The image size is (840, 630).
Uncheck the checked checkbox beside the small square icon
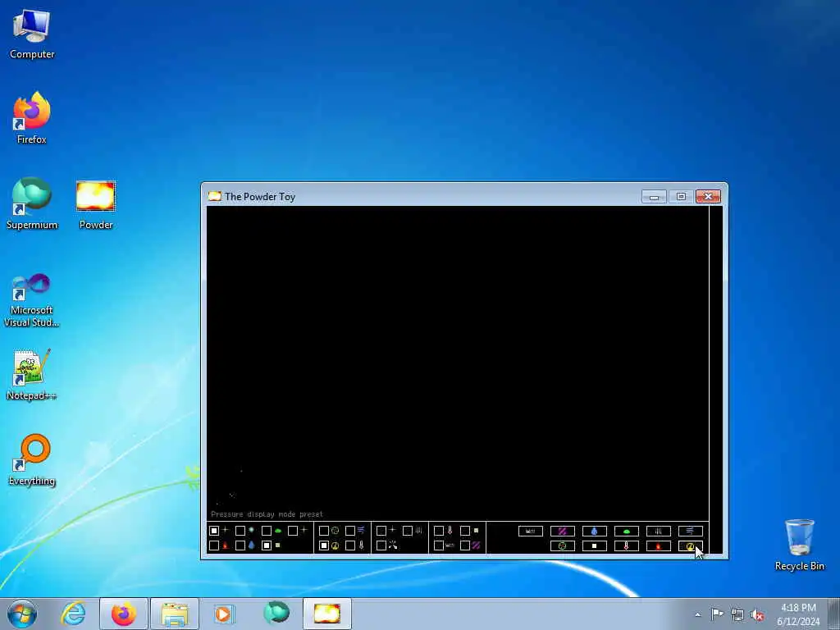pyautogui.click(x=267, y=546)
